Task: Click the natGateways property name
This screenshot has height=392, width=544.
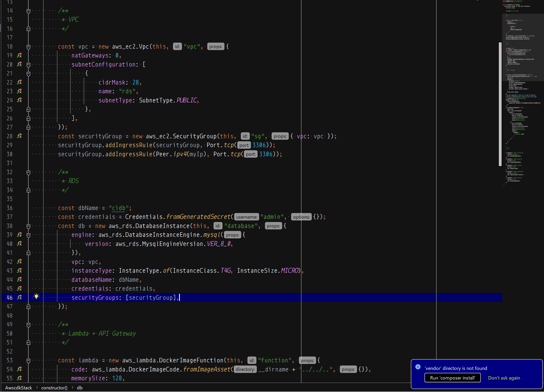Action: click(90, 55)
